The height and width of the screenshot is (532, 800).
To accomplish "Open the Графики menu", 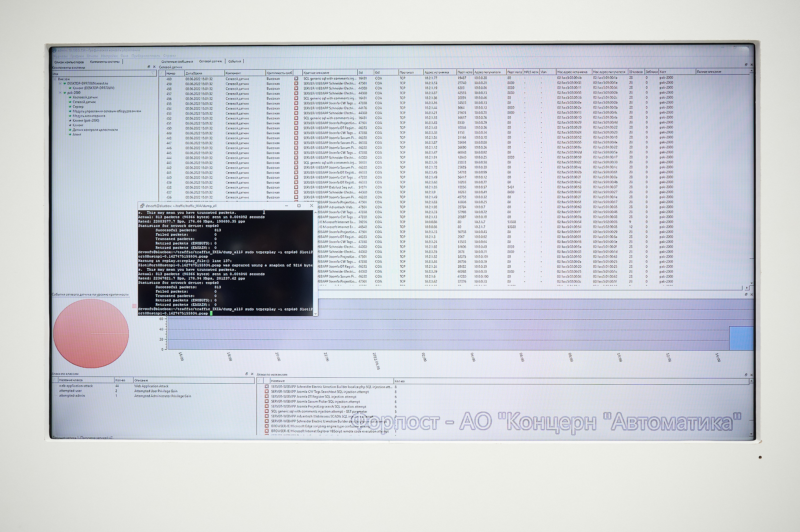I will (77, 56).
